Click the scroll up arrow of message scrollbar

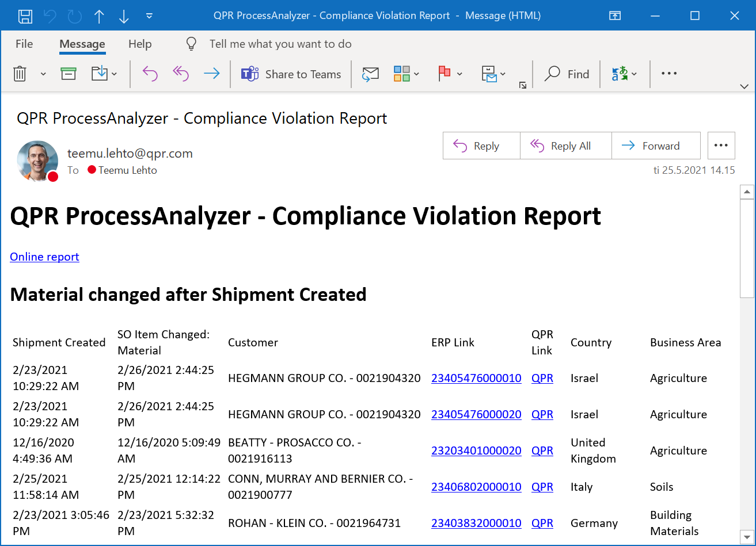746,192
